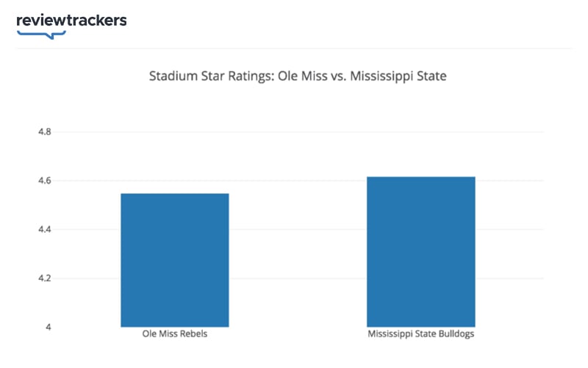The width and height of the screenshot is (588, 368).
Task: Click the 4.2 y-axis tick label
Action: coord(45,278)
